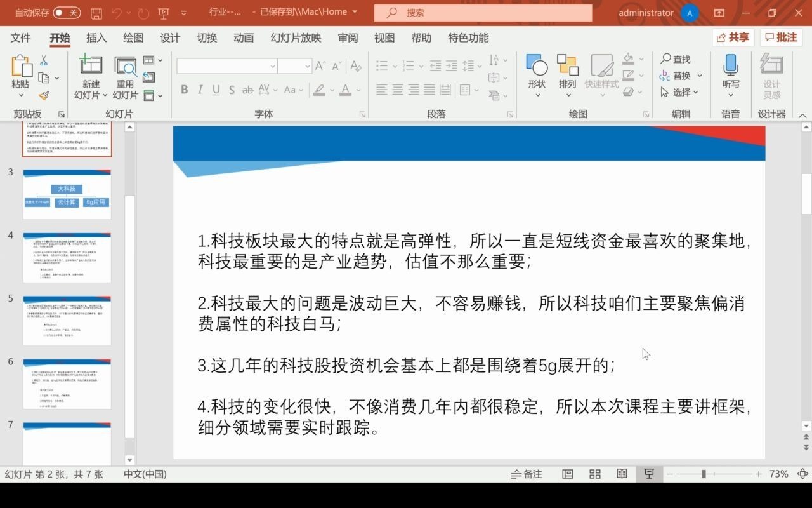This screenshot has height=508, width=812.
Task: Open Design Ideas (设计灵感)
Action: [x=771, y=76]
